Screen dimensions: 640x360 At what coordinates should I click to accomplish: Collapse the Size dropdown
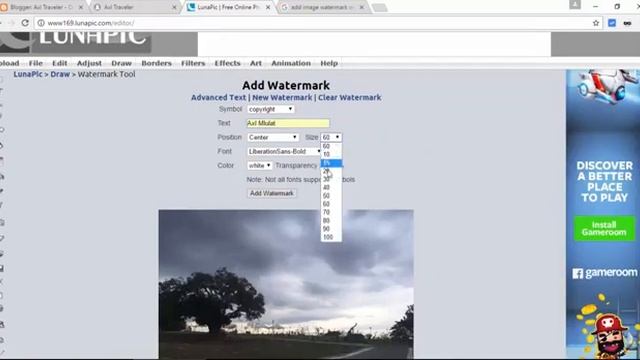331,138
